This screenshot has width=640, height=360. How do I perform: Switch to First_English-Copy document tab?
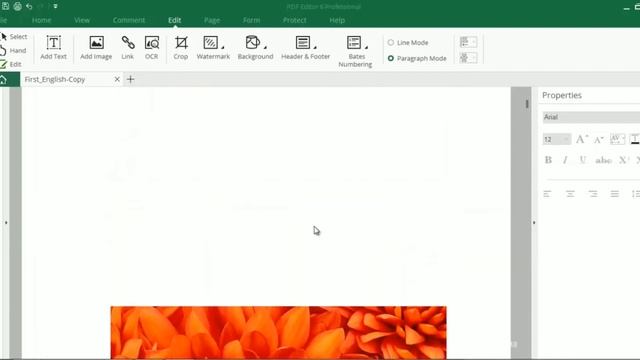click(x=55, y=79)
